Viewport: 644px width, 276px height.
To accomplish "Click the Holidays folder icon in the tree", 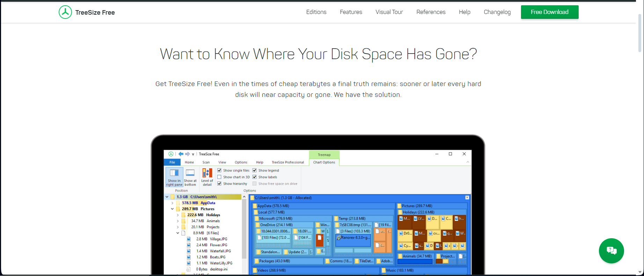I will [x=183, y=215].
